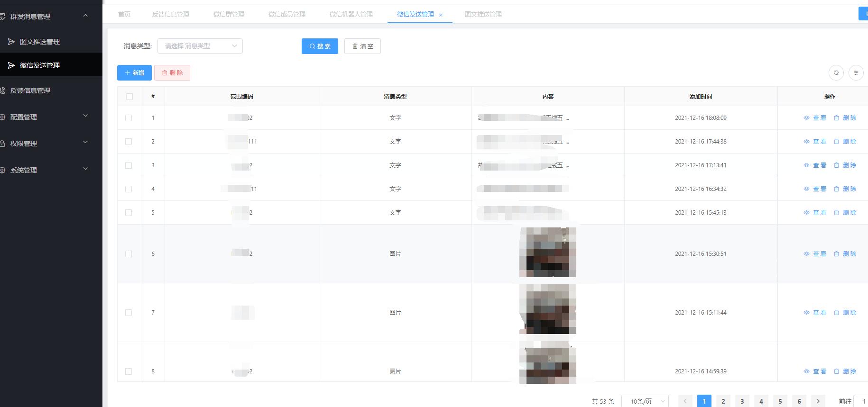Click trash icon in row 6 actions
The image size is (868, 407).
[x=836, y=253]
